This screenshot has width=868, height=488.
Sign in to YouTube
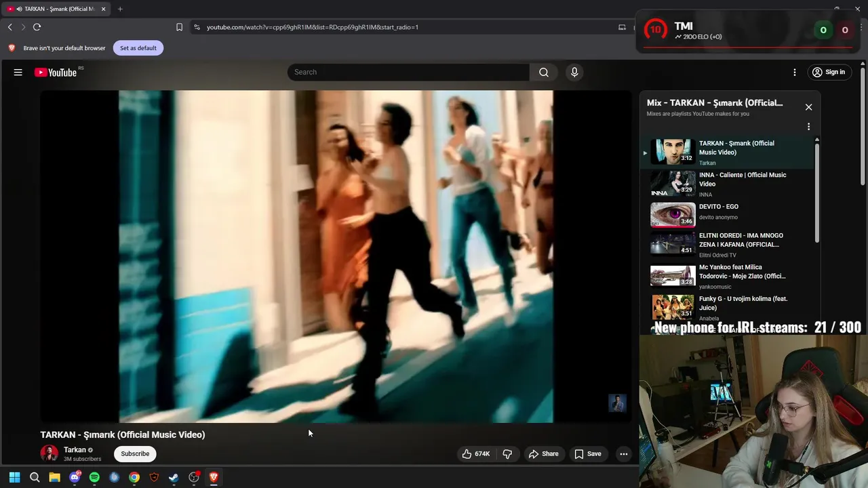[x=828, y=72]
